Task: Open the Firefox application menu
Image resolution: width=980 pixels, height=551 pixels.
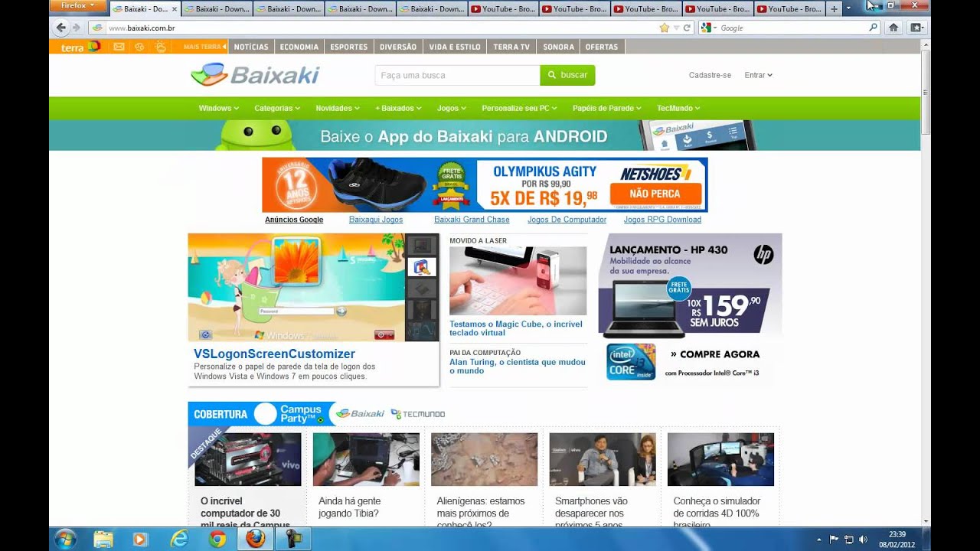Action: pos(77,6)
